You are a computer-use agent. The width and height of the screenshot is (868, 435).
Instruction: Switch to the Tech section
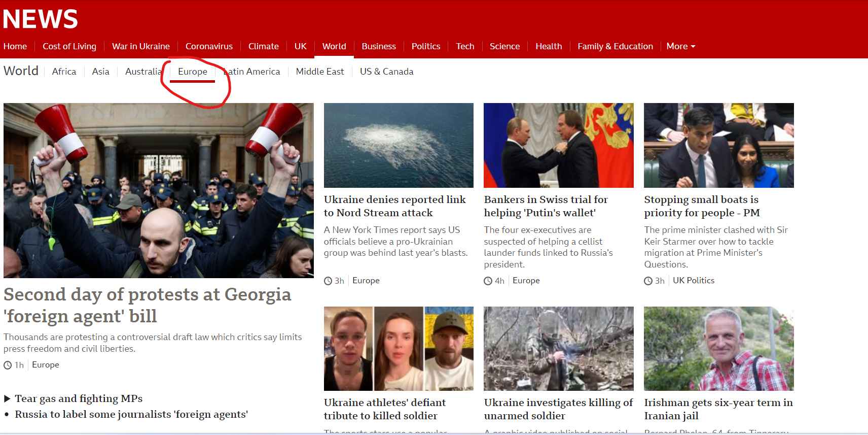pyautogui.click(x=465, y=46)
